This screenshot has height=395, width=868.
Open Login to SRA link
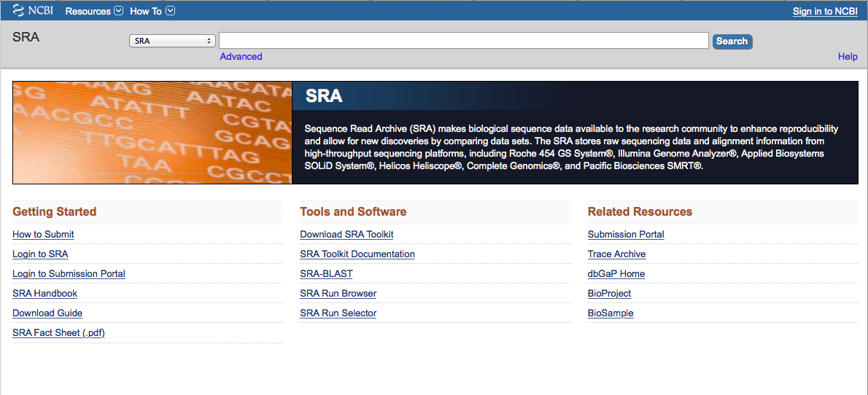tap(40, 254)
